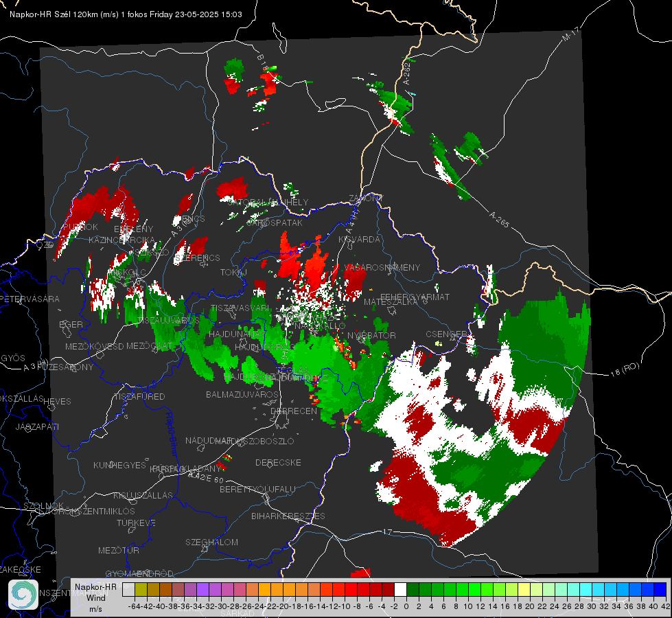Click the HAJDÚNÁNÁS town label
The height and width of the screenshot is (618, 672).
237,334
